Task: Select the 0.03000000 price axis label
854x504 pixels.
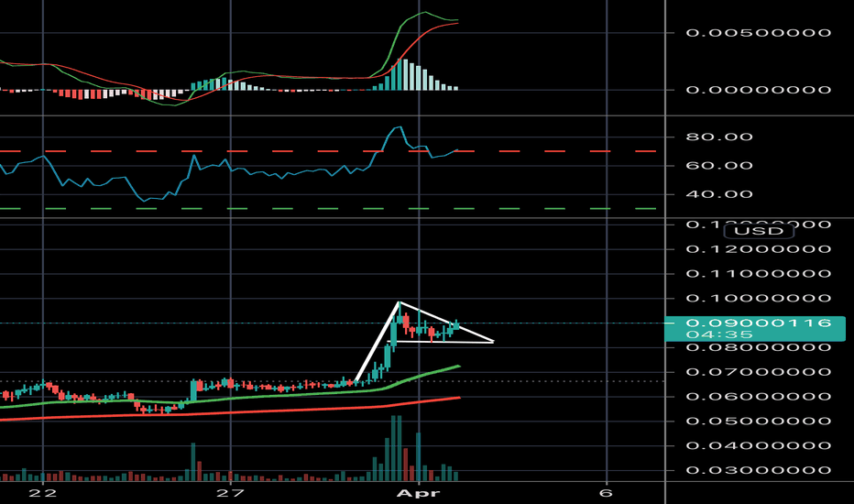Action: click(x=758, y=470)
